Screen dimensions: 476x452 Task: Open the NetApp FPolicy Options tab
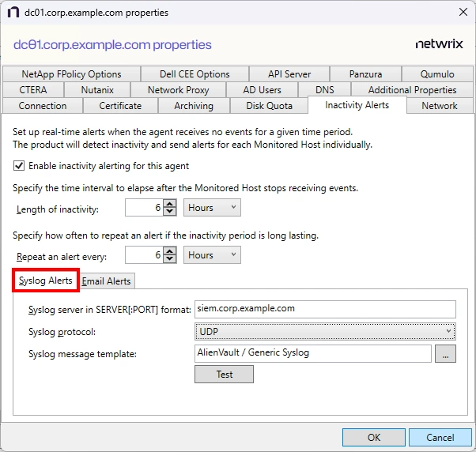[x=72, y=74]
